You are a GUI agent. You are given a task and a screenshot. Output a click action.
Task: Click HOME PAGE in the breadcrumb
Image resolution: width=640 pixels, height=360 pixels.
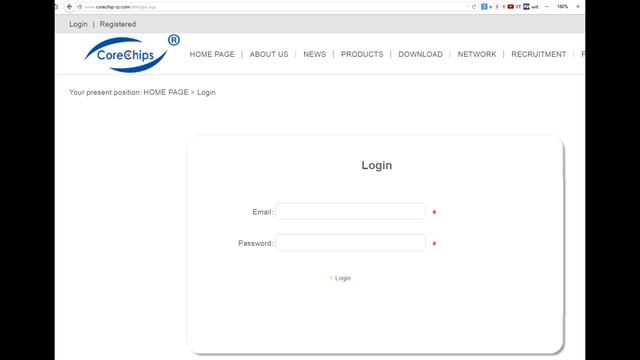point(166,92)
